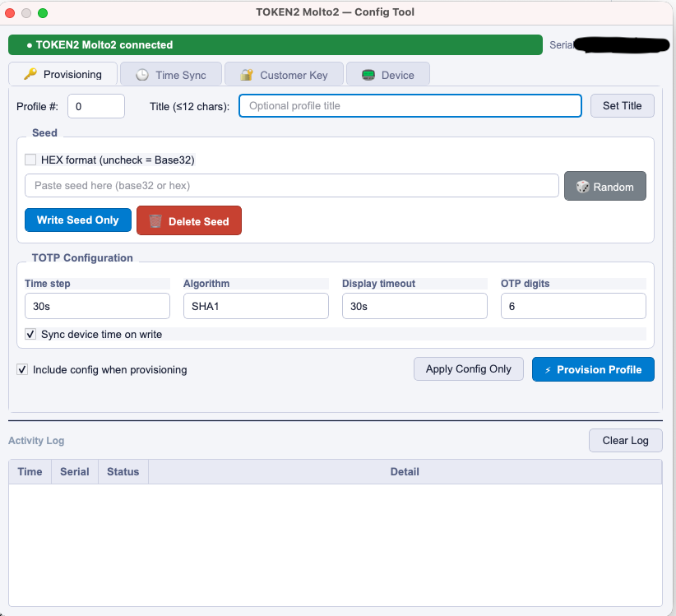
Task: Click the Serial column header in log
Action: coord(75,471)
